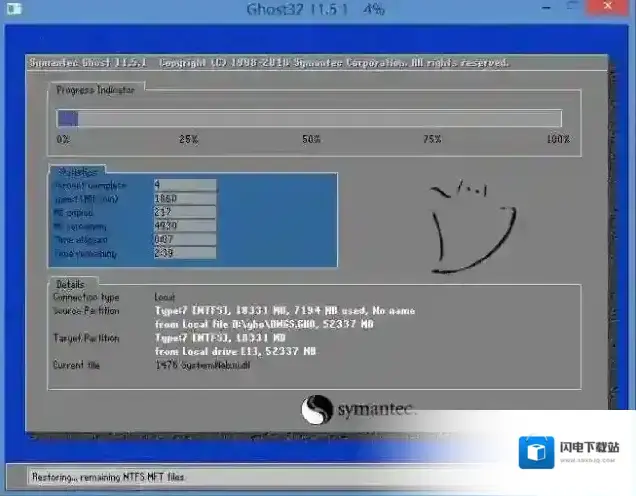
Task: Click the Target Partition label in Details
Action: (x=84, y=338)
